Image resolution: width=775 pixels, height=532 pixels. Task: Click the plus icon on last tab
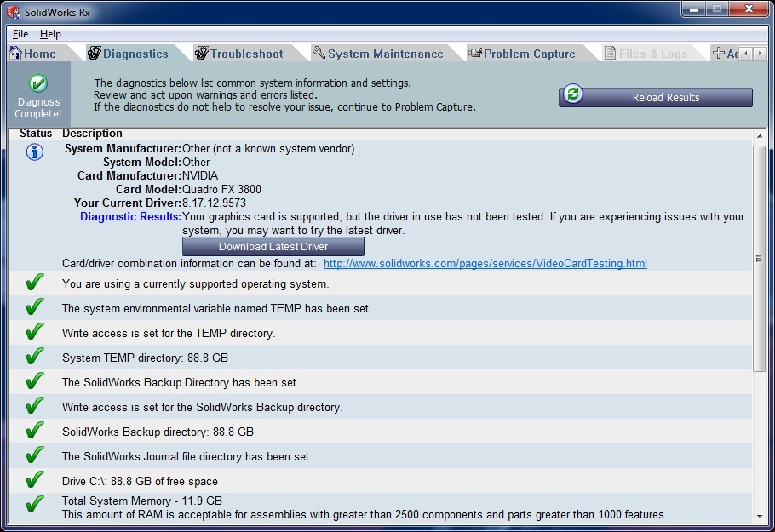tap(719, 53)
